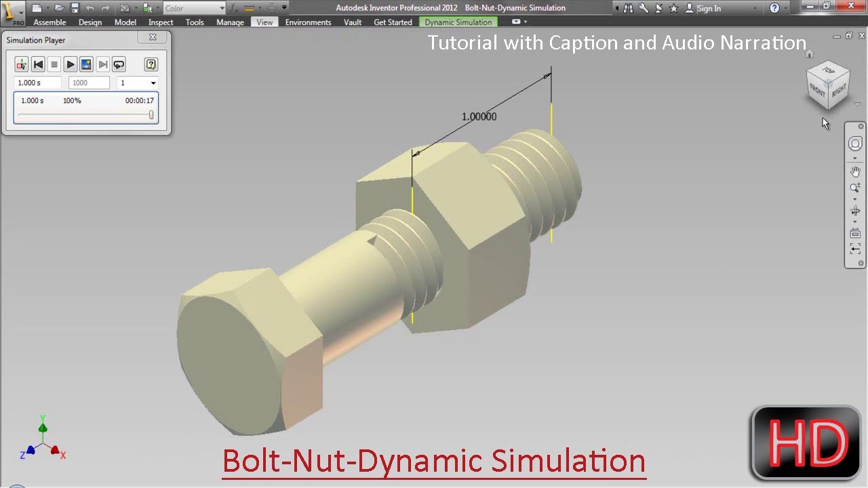Click the plus cross icon in quick access toolbar

click(x=271, y=8)
